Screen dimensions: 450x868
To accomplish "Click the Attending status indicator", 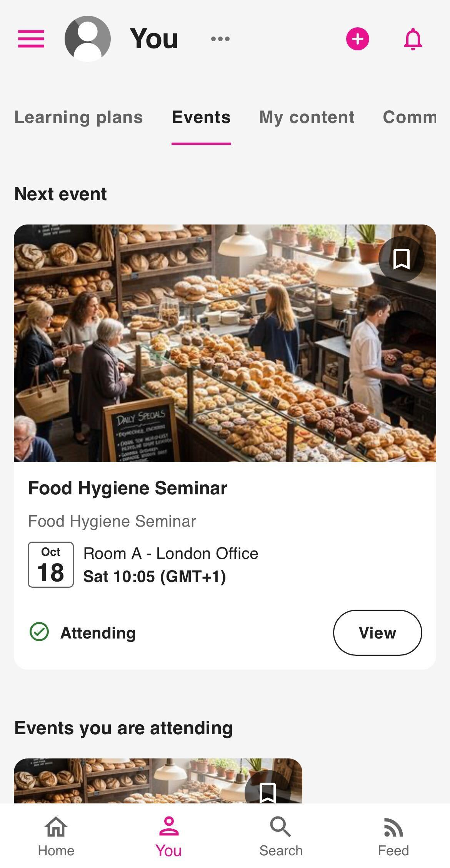I will click(x=83, y=633).
